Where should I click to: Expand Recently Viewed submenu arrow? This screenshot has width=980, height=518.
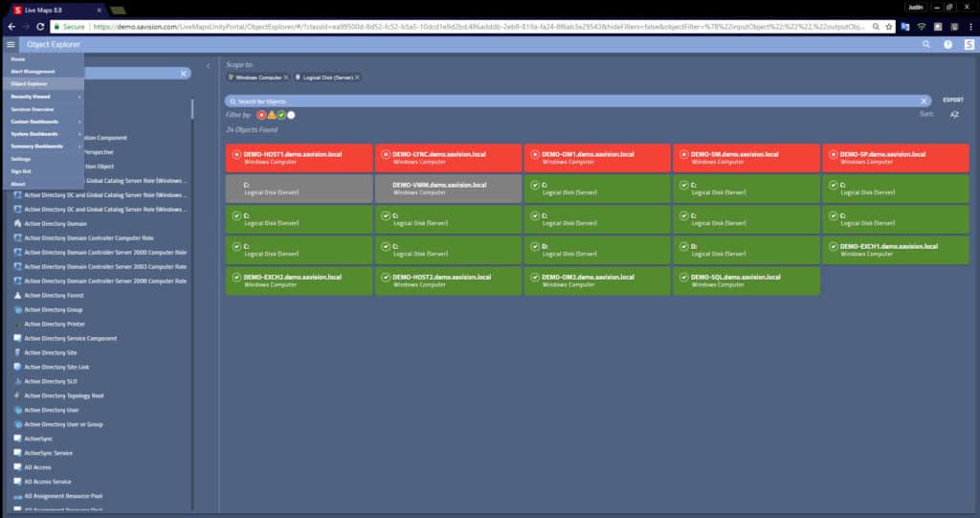(x=79, y=97)
